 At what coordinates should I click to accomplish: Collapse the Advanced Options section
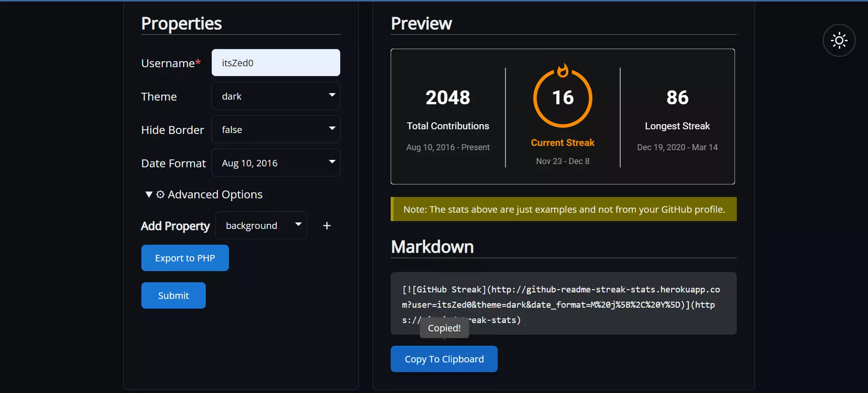tap(204, 195)
